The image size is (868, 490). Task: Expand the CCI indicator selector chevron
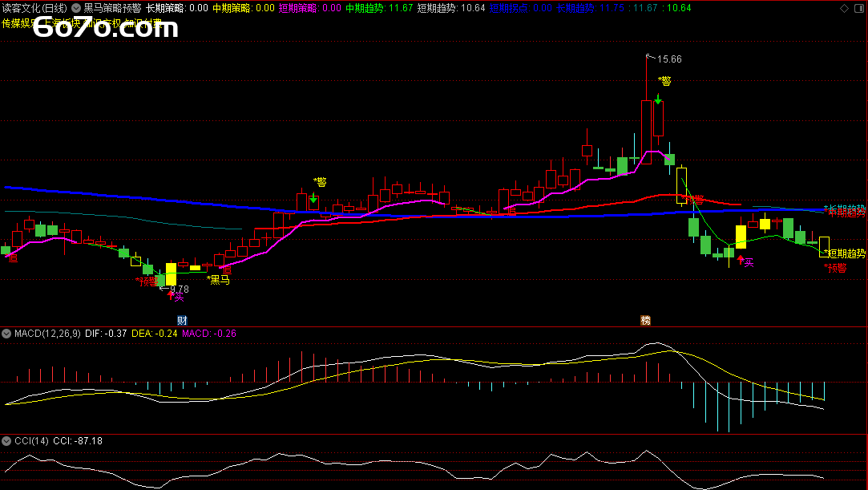(x=6, y=441)
